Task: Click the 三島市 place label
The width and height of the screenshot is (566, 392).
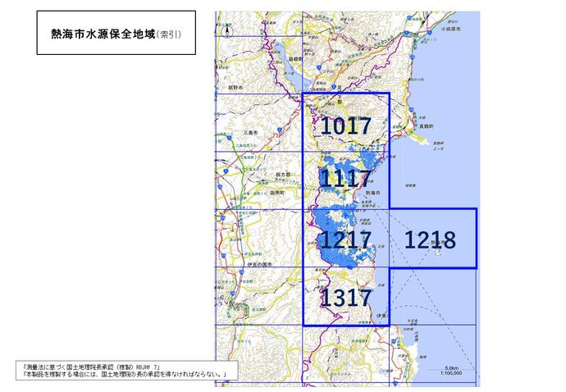Action: (x=250, y=133)
